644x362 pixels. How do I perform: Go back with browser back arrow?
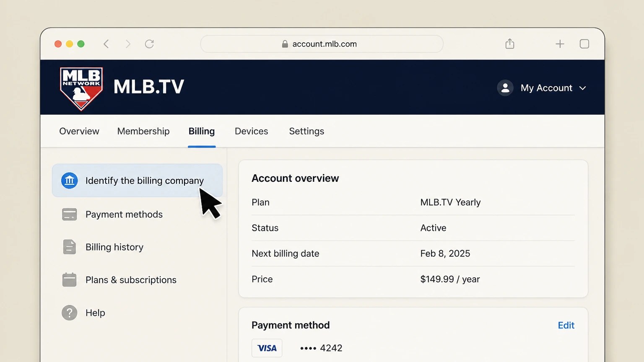[x=106, y=44]
